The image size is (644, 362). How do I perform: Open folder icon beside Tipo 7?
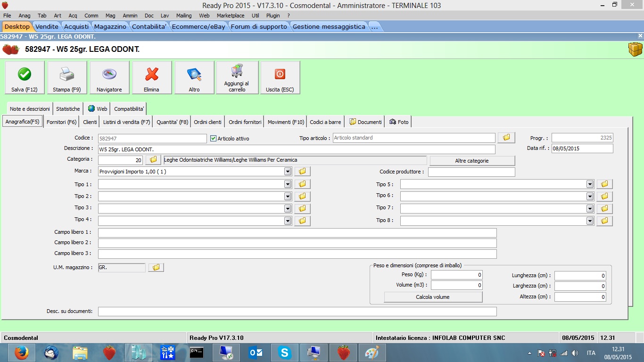(604, 208)
